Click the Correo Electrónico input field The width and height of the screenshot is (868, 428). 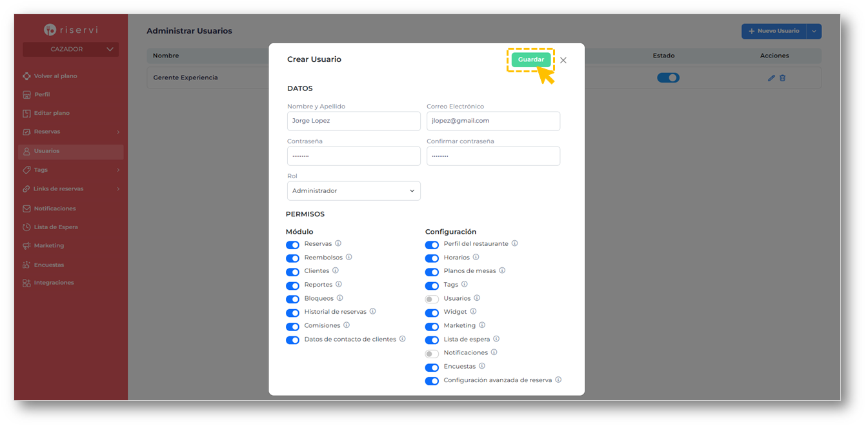(493, 121)
